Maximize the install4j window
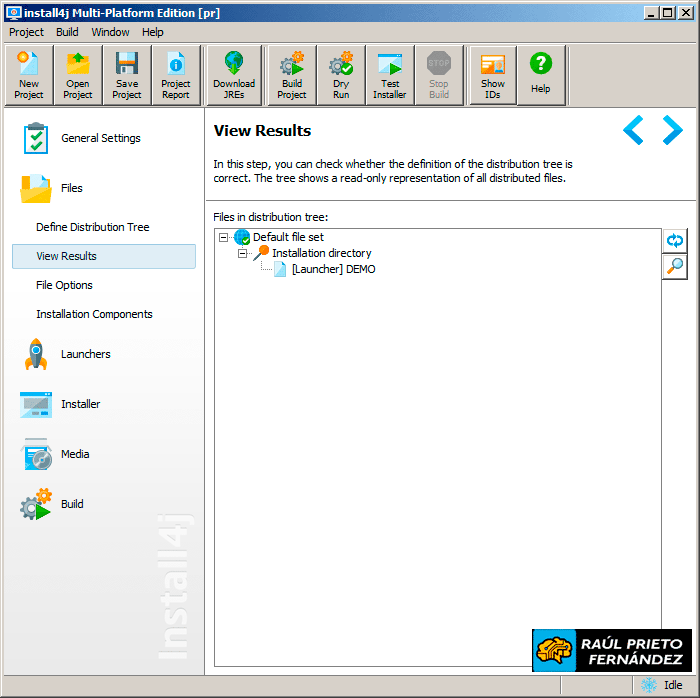Viewport: 700px width, 698px height. coord(668,12)
